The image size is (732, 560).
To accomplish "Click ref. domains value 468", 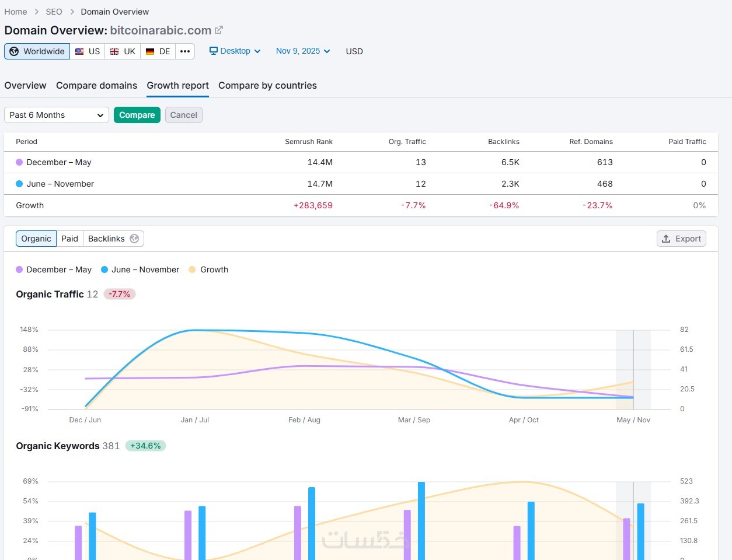I will click(x=605, y=184).
